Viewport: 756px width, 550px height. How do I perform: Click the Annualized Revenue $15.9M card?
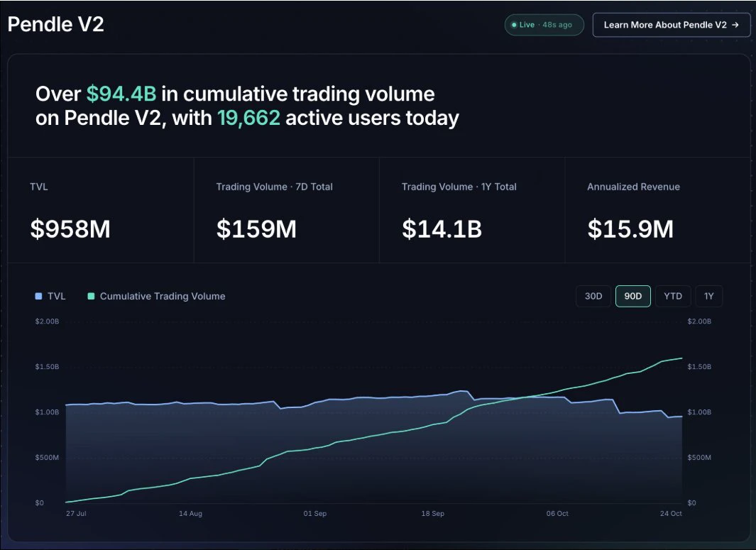tap(657, 210)
